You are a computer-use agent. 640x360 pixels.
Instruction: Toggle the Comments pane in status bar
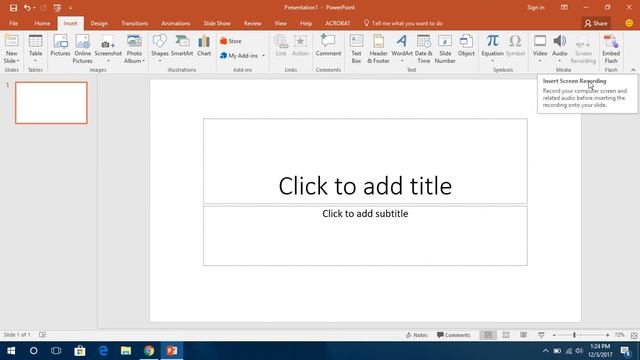pos(453,335)
